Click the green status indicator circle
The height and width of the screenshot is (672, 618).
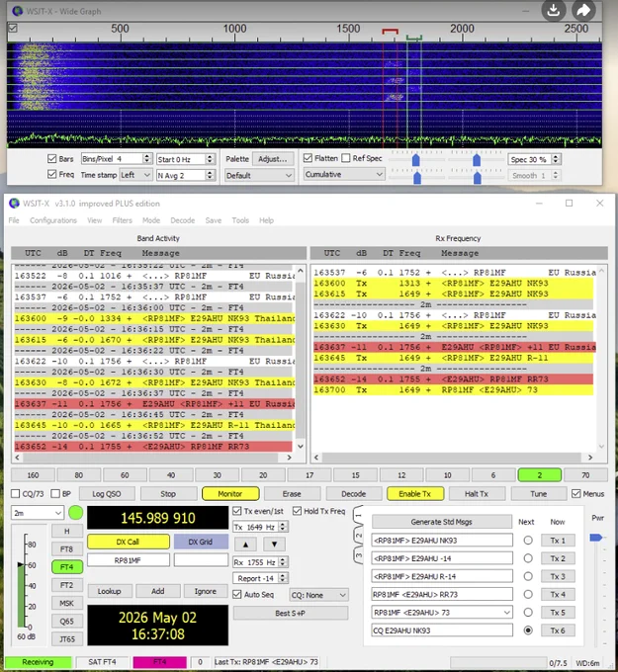click(x=76, y=513)
